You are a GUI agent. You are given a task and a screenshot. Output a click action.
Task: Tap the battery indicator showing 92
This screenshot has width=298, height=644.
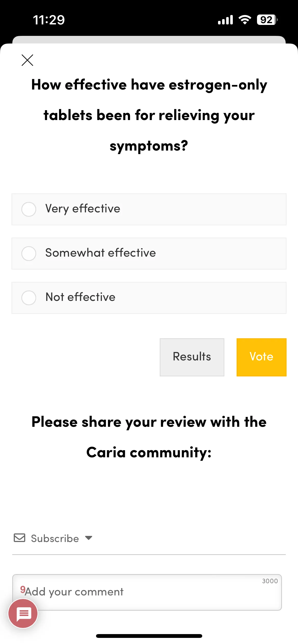coord(267,20)
